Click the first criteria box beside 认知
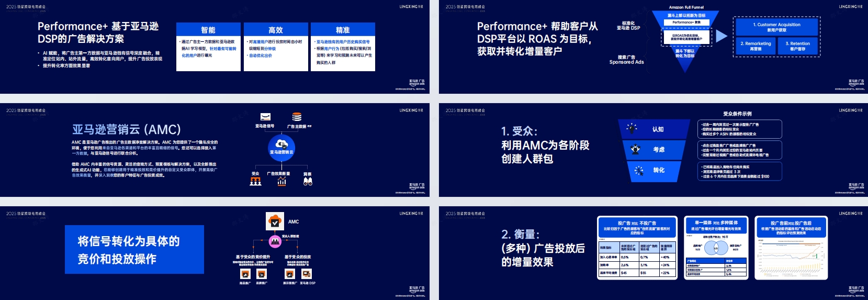 click(x=740, y=129)
